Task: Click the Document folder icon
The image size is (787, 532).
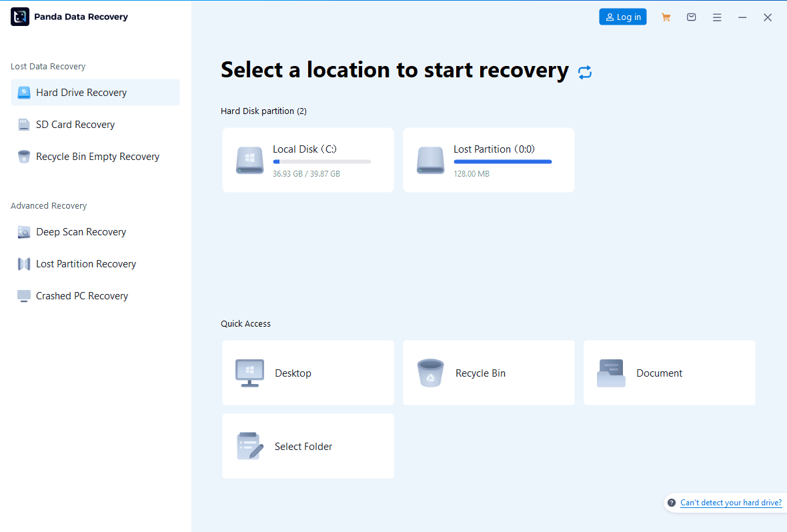Action: click(x=611, y=373)
